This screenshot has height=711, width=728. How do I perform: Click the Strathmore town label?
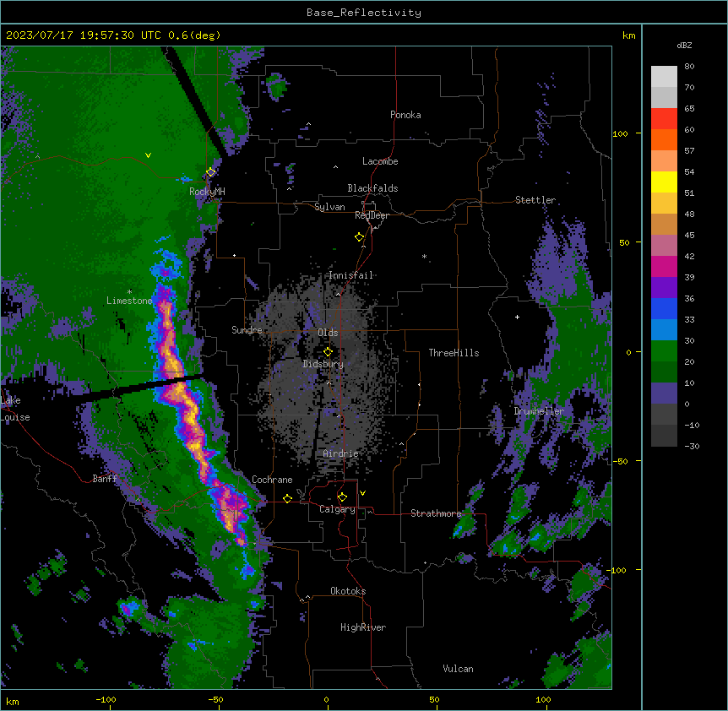point(436,513)
